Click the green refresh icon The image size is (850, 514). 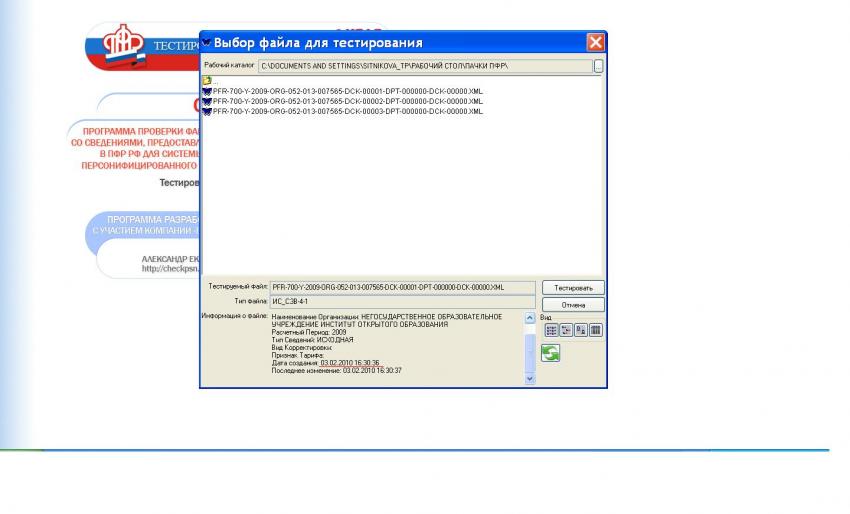pyautogui.click(x=551, y=353)
